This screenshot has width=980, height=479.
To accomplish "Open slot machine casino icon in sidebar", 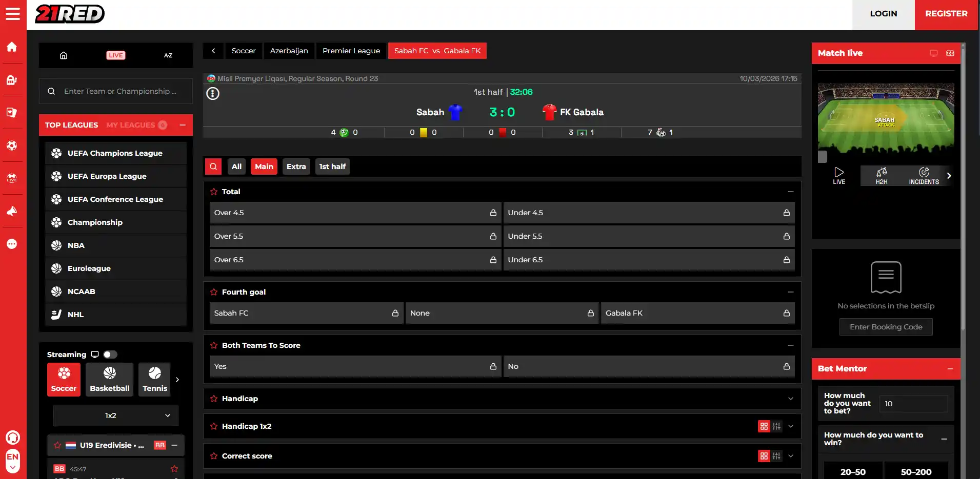I will click(12, 80).
